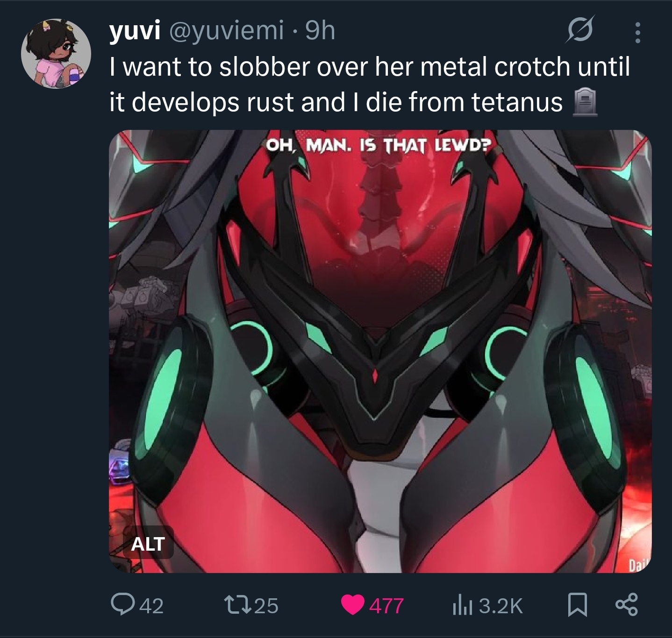
Task: Show the image ALT description
Action: coord(148,543)
